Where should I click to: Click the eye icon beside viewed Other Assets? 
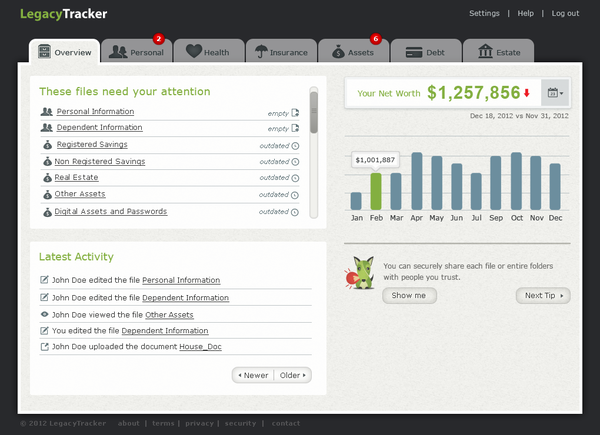(44, 314)
